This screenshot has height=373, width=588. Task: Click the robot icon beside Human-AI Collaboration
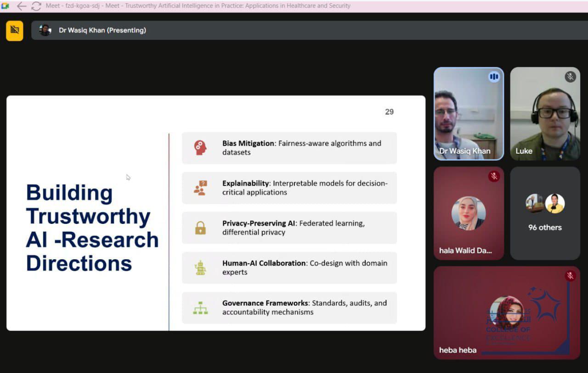(x=200, y=267)
